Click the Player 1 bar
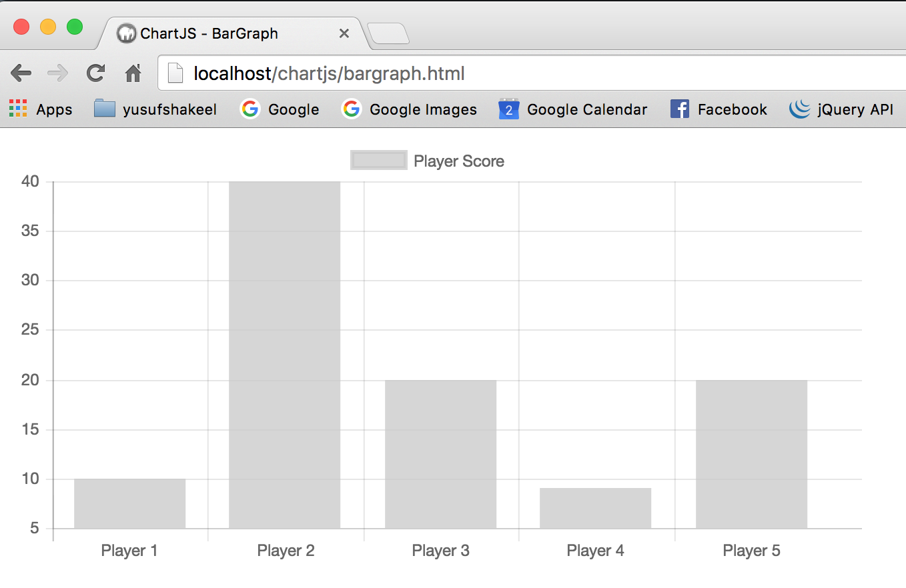The width and height of the screenshot is (906, 588). tap(129, 504)
